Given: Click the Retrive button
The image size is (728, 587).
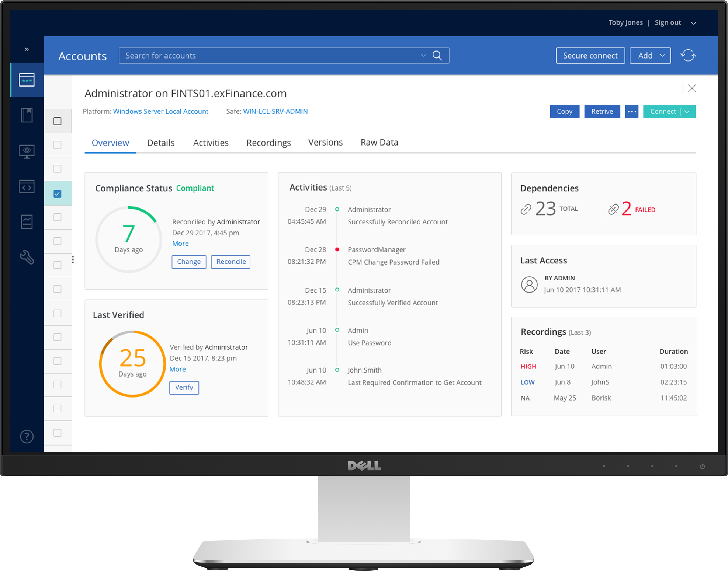Looking at the screenshot, I should [x=602, y=111].
